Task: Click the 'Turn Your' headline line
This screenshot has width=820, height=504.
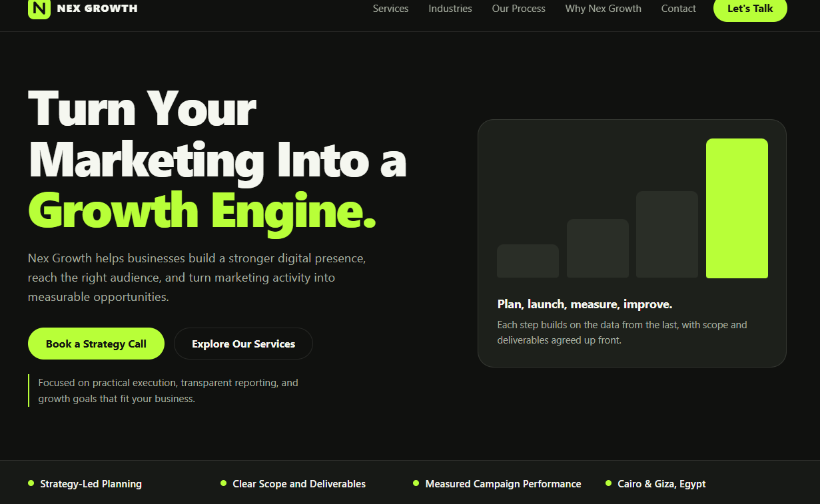Action: click(x=142, y=108)
